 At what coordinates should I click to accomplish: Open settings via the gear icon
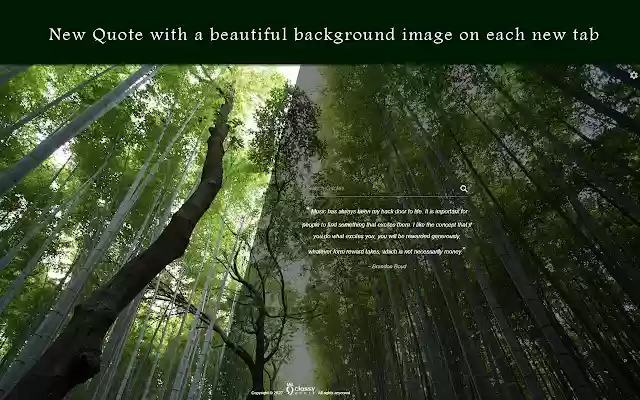point(633,75)
